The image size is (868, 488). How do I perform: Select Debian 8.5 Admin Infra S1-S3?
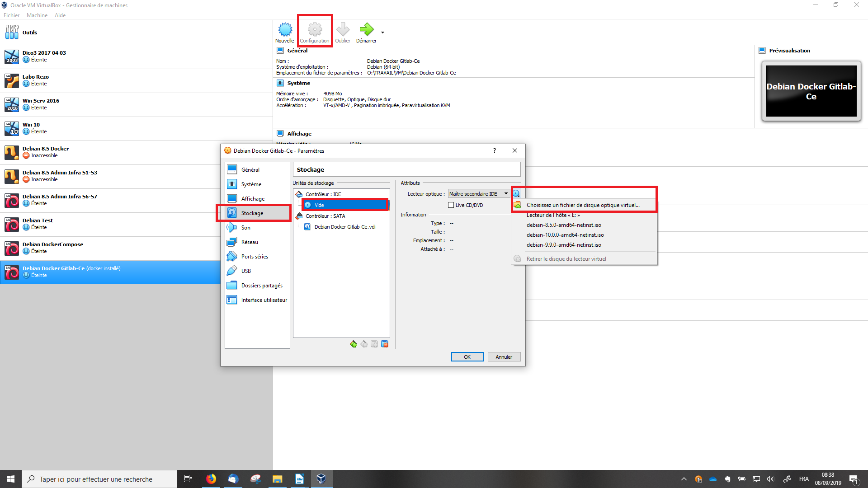coord(110,176)
